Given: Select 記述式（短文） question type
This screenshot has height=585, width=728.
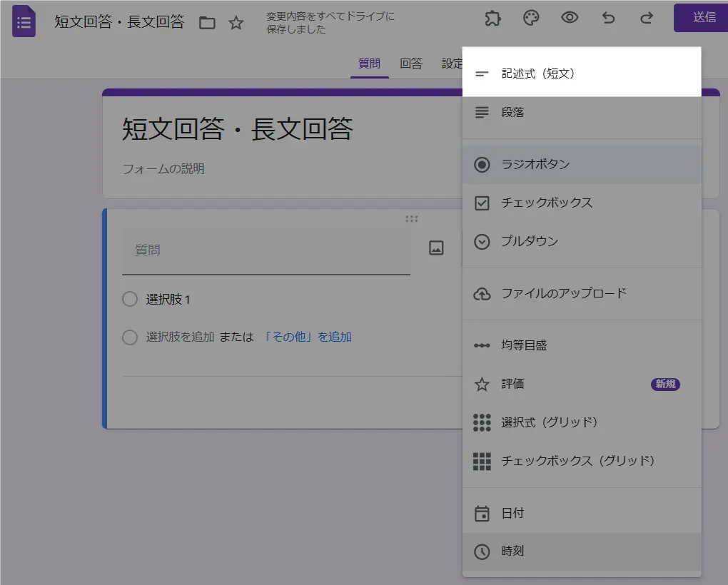Looking at the screenshot, I should point(582,73).
